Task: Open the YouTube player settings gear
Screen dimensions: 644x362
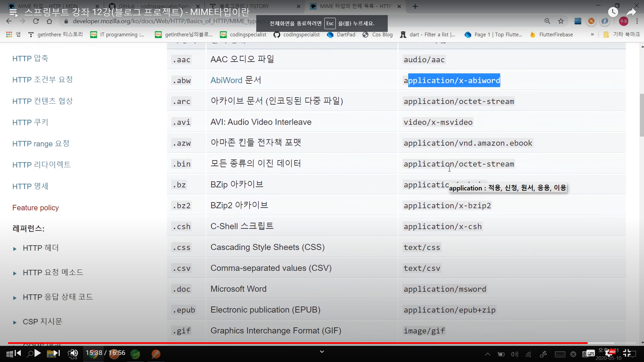Action: click(x=608, y=353)
